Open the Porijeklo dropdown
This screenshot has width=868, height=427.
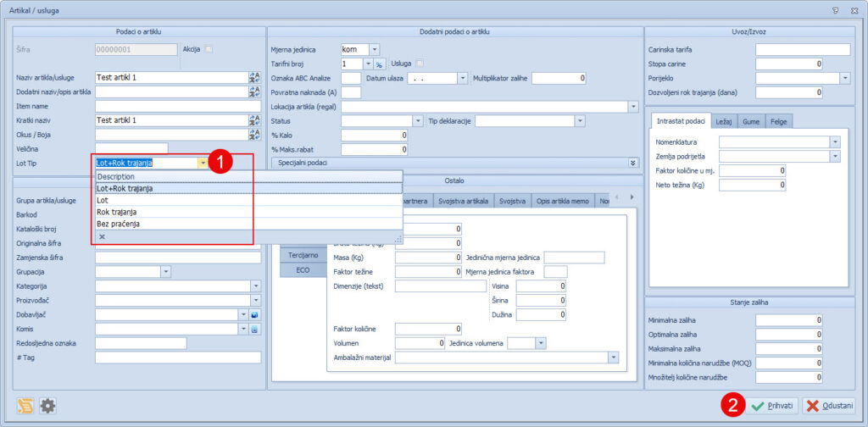click(844, 78)
